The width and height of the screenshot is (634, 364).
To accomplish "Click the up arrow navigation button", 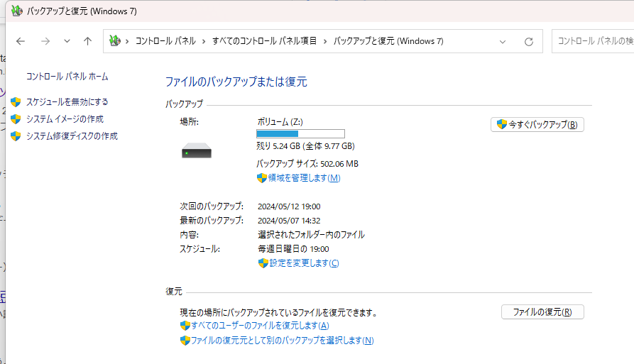I will point(87,41).
